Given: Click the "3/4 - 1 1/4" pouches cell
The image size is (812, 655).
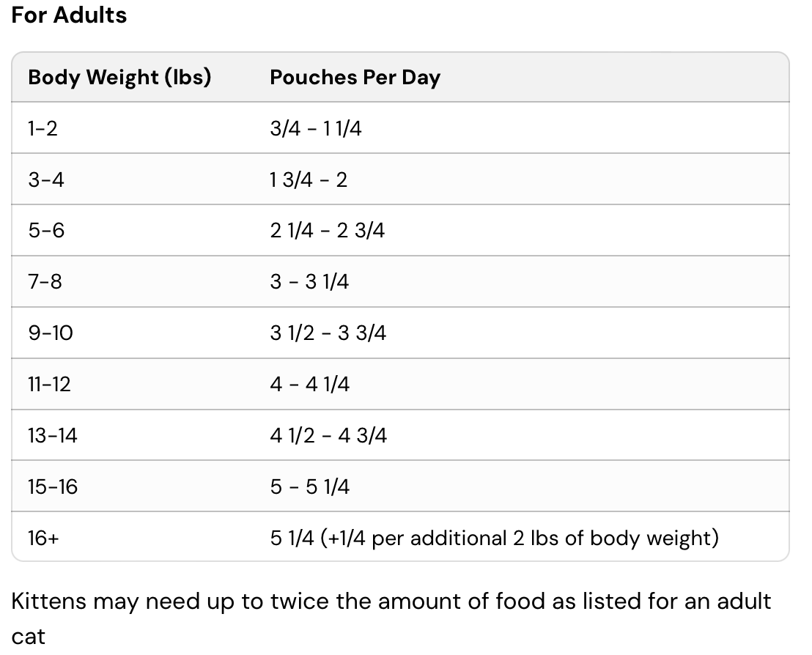Looking at the screenshot, I should 315,128.
